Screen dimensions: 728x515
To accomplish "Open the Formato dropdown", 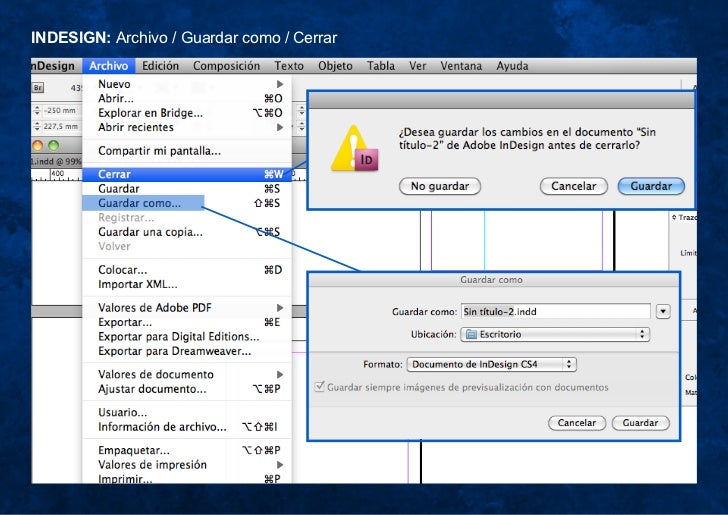I will pos(491,364).
